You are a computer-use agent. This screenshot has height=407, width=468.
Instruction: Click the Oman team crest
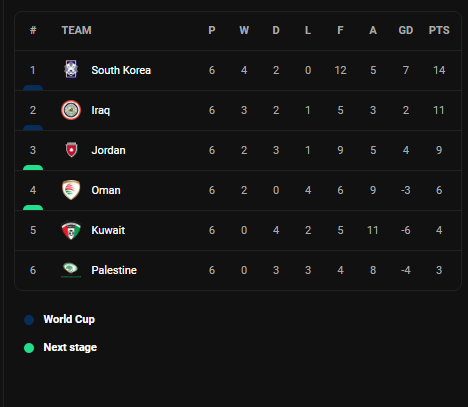pyautogui.click(x=71, y=190)
